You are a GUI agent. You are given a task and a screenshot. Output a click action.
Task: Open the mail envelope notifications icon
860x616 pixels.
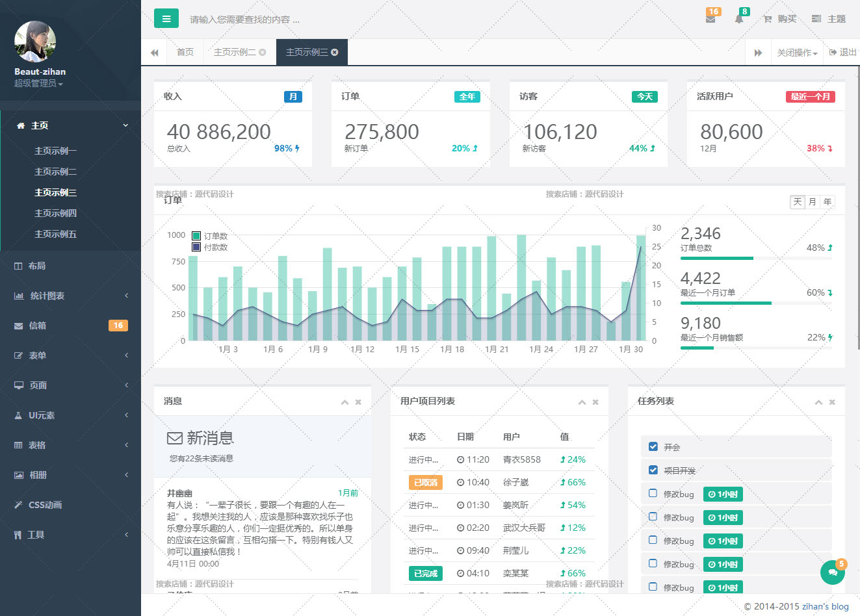pyautogui.click(x=710, y=19)
